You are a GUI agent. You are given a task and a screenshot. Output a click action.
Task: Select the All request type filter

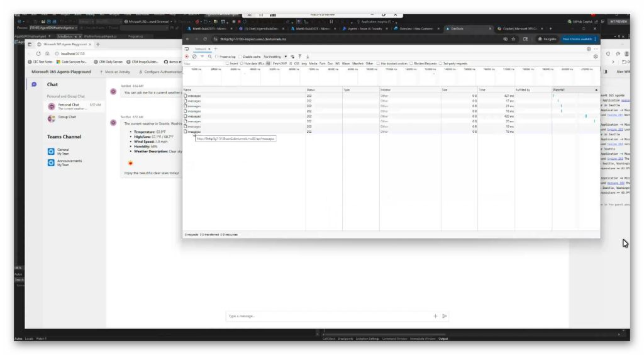tap(268, 64)
